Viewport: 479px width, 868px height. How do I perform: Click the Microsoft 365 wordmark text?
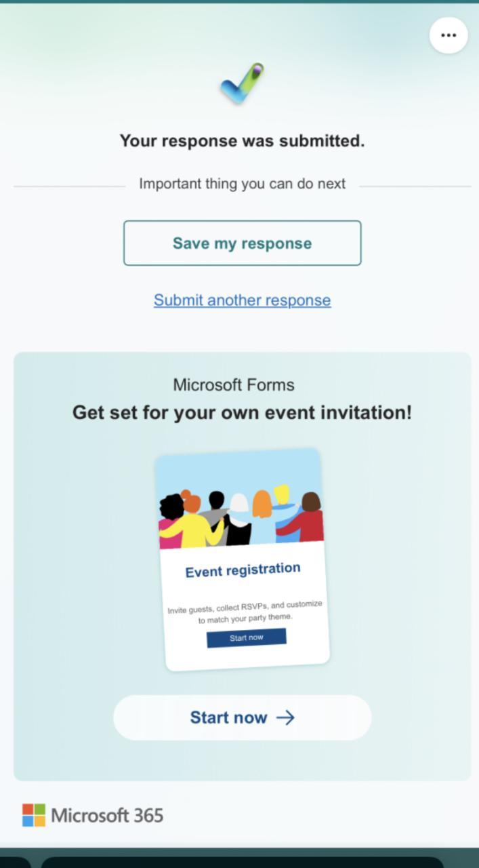(x=107, y=815)
